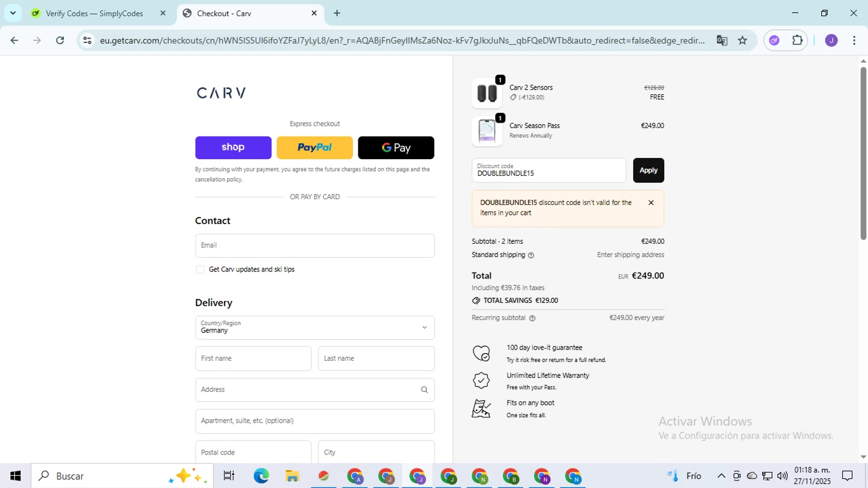This screenshot has width=868, height=488.
Task: Close the Checkout - Carv tab
Action: point(314,13)
